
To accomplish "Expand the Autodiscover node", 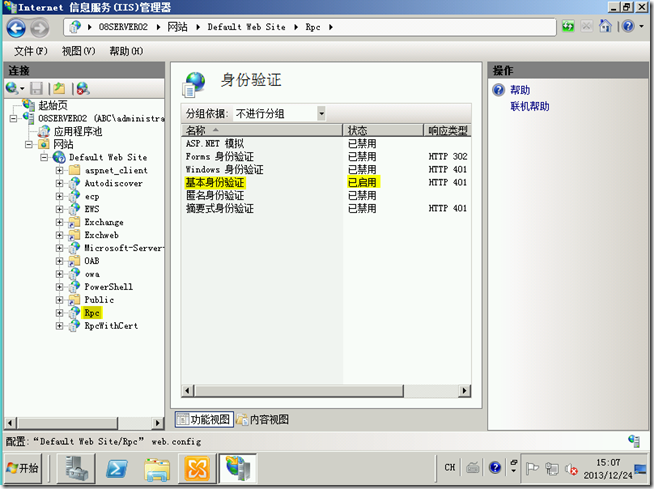I will pyautogui.click(x=59, y=183).
